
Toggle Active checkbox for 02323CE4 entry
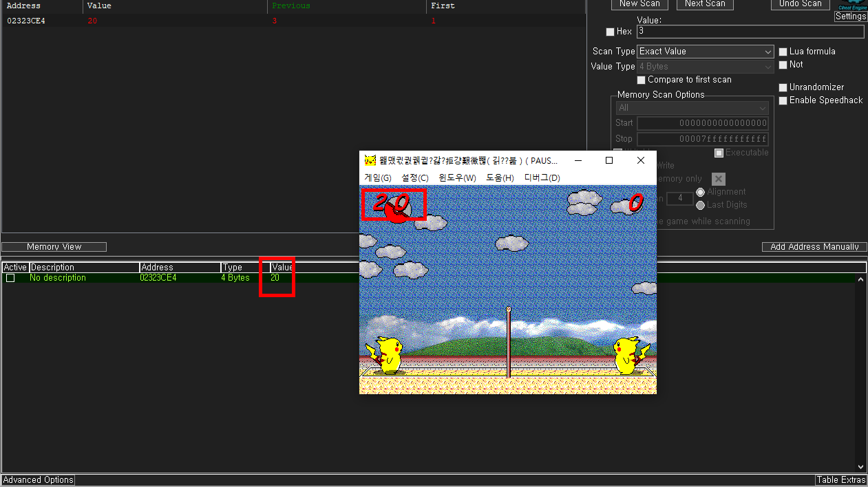pos(10,278)
